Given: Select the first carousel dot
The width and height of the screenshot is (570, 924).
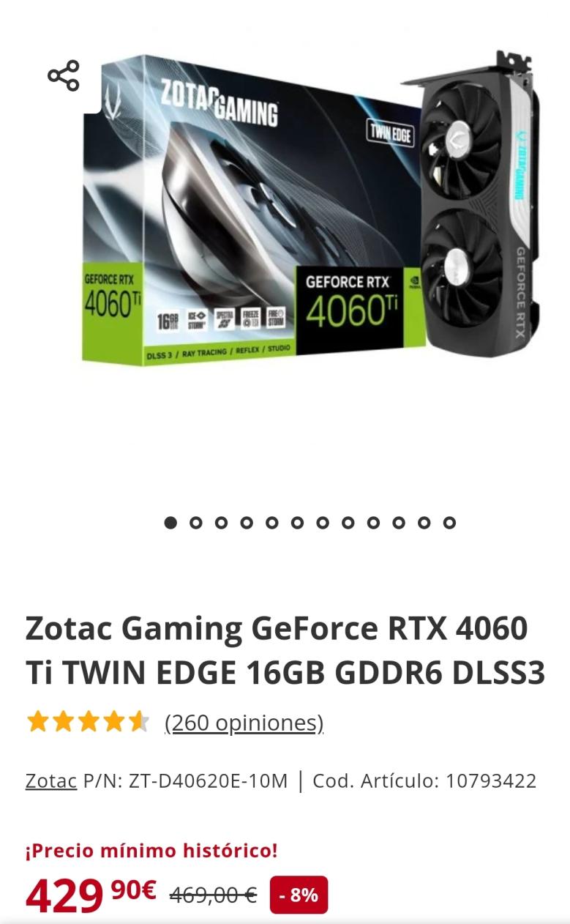Looking at the screenshot, I should pyautogui.click(x=170, y=523).
